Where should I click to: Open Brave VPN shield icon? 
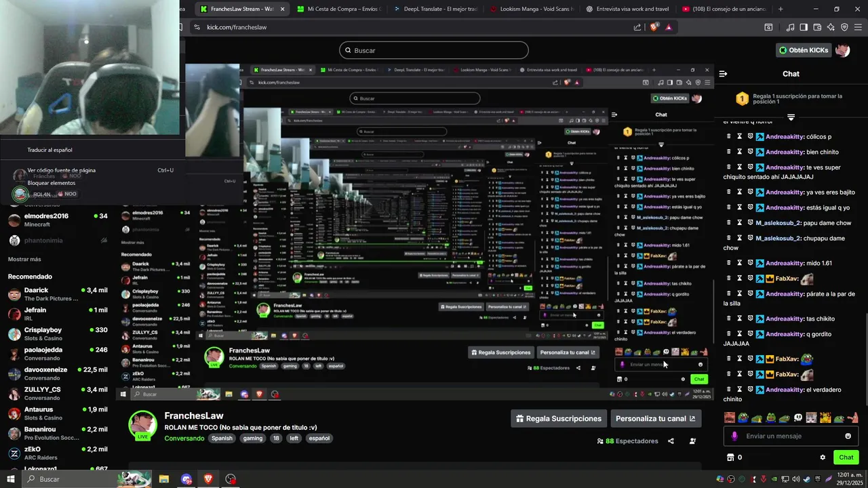click(x=844, y=27)
